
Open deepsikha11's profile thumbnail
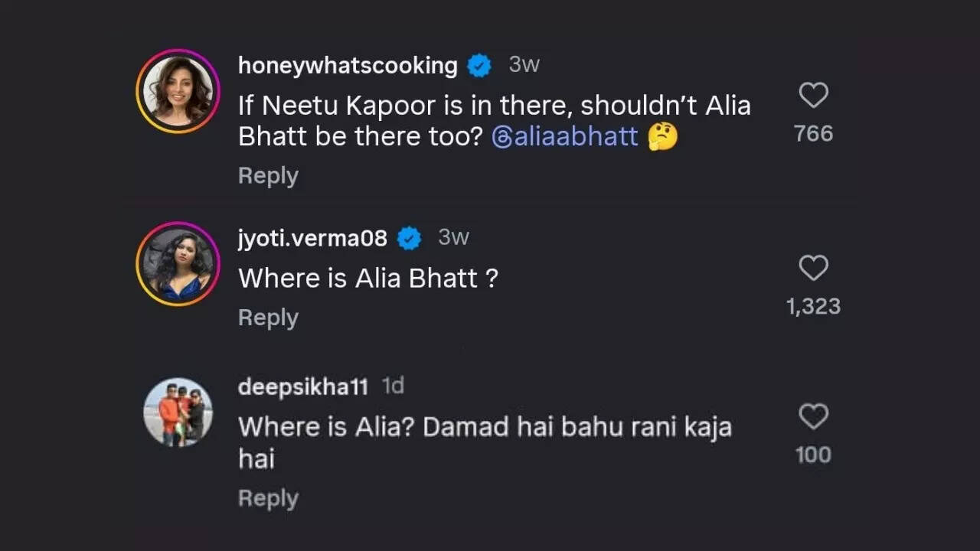177,412
